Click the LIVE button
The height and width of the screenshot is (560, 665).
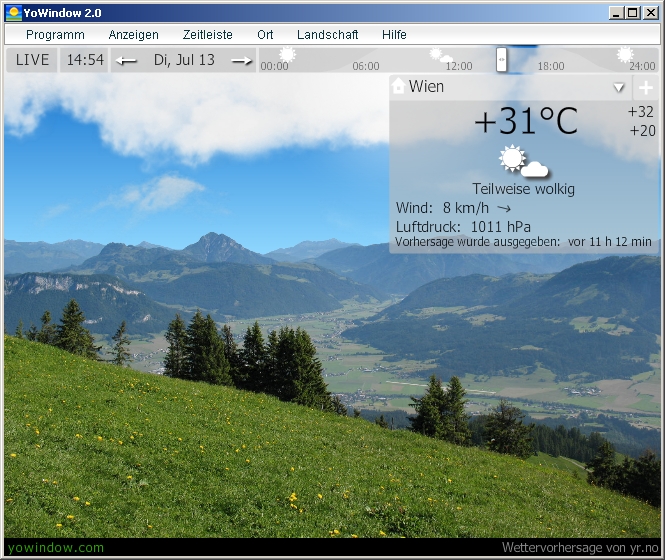pos(32,60)
